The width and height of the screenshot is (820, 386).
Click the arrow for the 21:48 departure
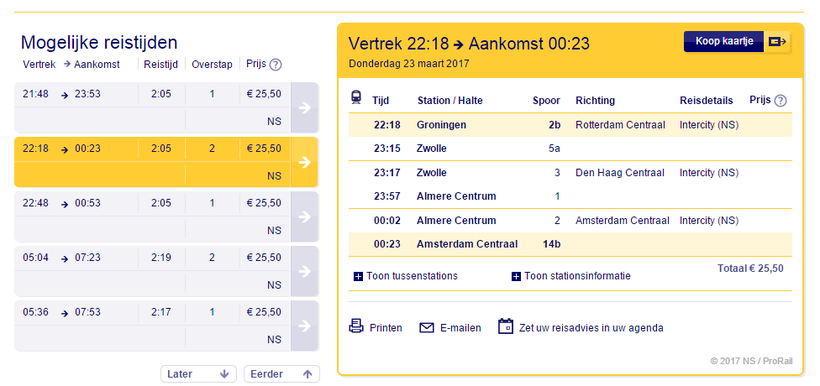[x=304, y=108]
